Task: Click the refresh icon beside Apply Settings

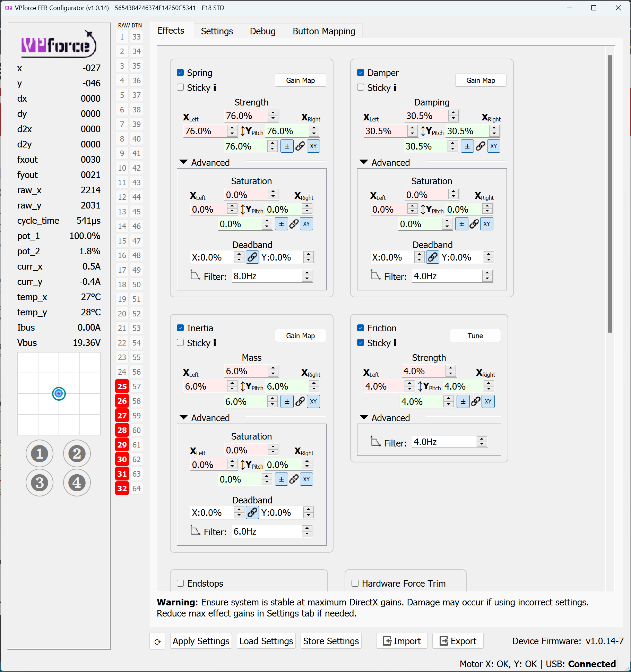Action: coord(157,641)
